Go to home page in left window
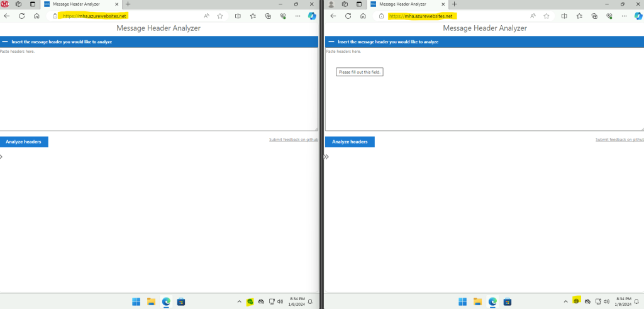The width and height of the screenshot is (644, 309). click(x=36, y=16)
